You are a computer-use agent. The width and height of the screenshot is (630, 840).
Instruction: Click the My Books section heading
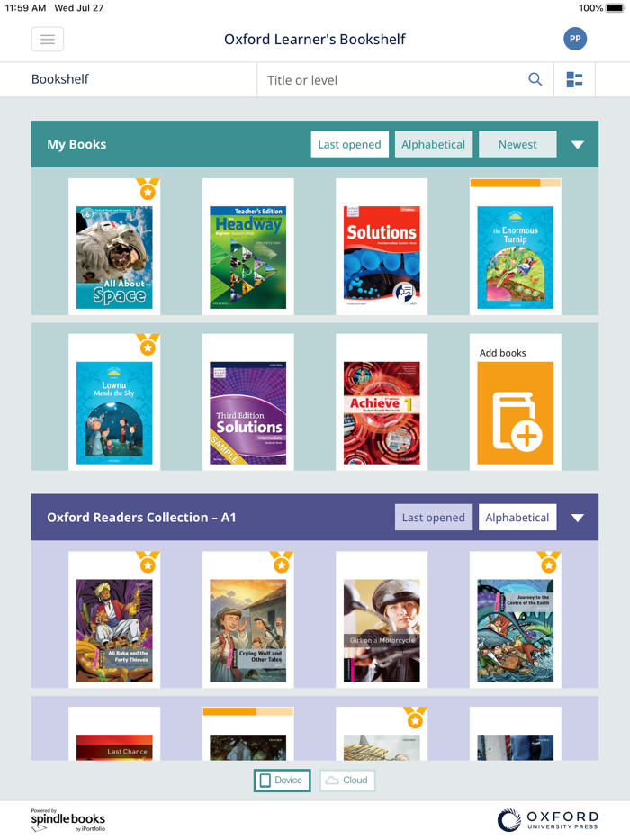(x=76, y=144)
